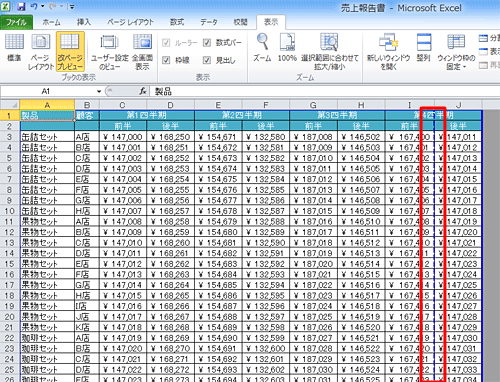Open the Undo history dropdown arrow
This screenshot has width=500, height=382.
point(43,7)
